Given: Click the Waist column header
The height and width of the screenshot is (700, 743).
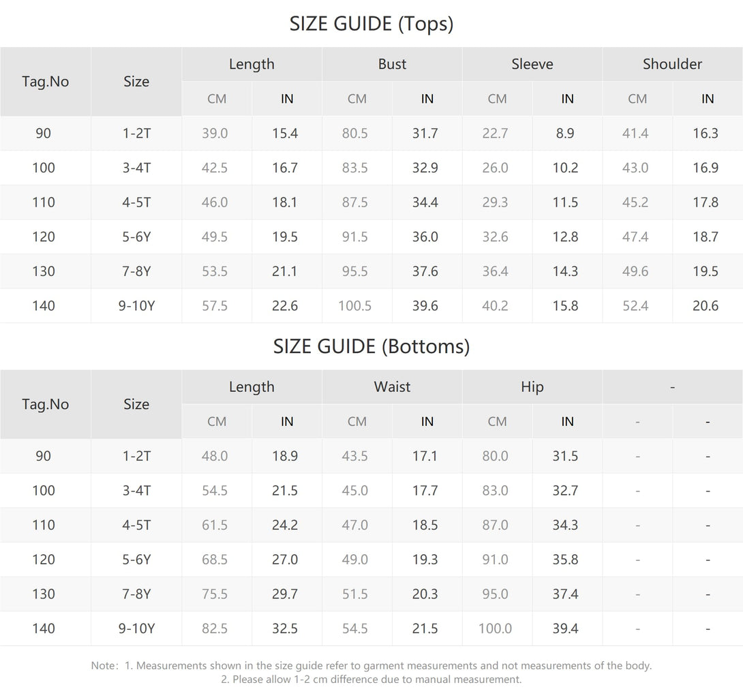Looking at the screenshot, I should point(392,386).
